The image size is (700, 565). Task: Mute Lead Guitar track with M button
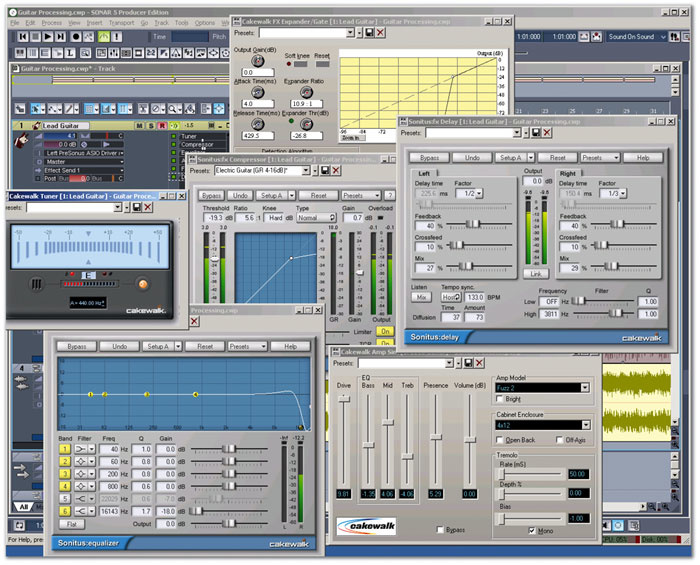140,126
